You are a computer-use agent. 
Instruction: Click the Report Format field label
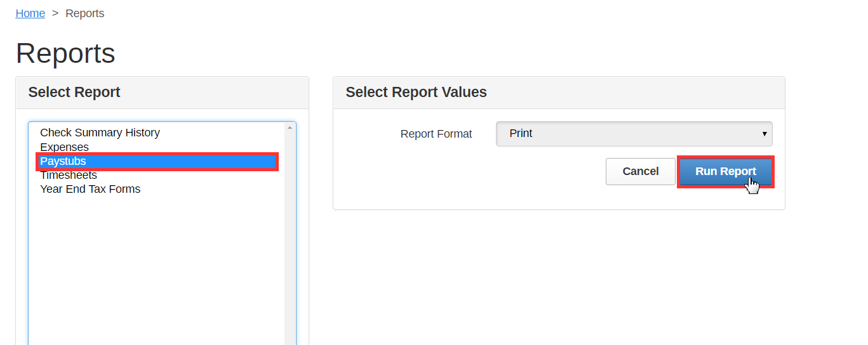(436, 134)
